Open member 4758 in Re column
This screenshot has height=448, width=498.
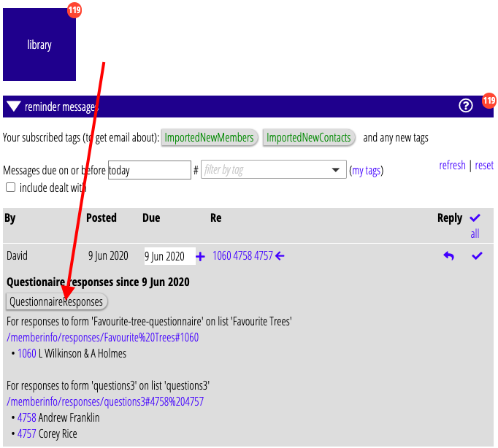point(242,255)
